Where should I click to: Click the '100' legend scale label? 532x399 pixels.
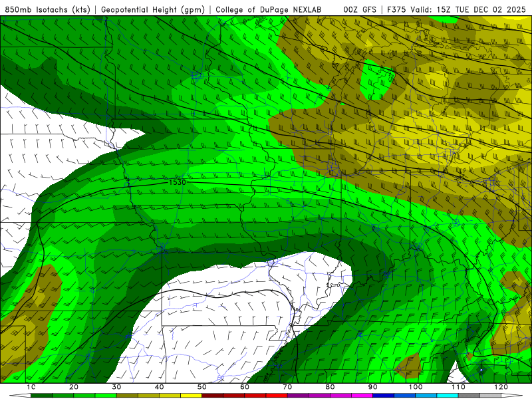click(x=416, y=387)
